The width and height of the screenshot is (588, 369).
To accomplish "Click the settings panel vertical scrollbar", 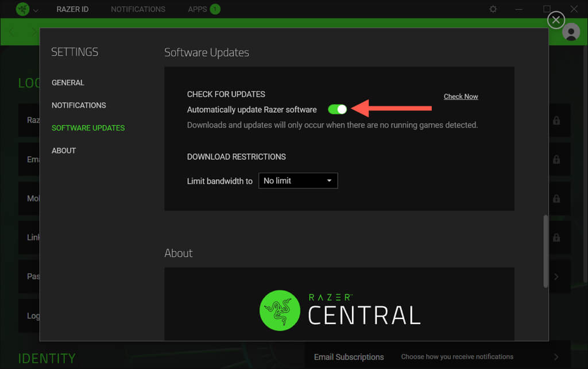I will (x=546, y=252).
